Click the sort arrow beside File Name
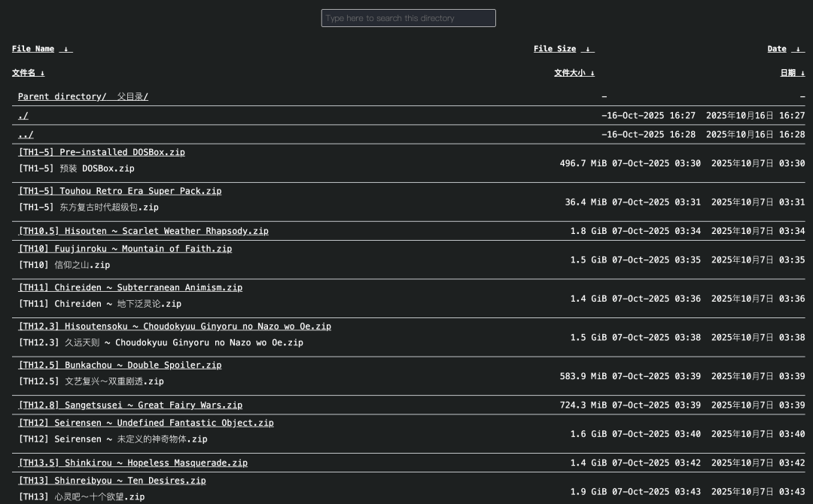The width and height of the screenshot is (813, 504). coord(66,49)
